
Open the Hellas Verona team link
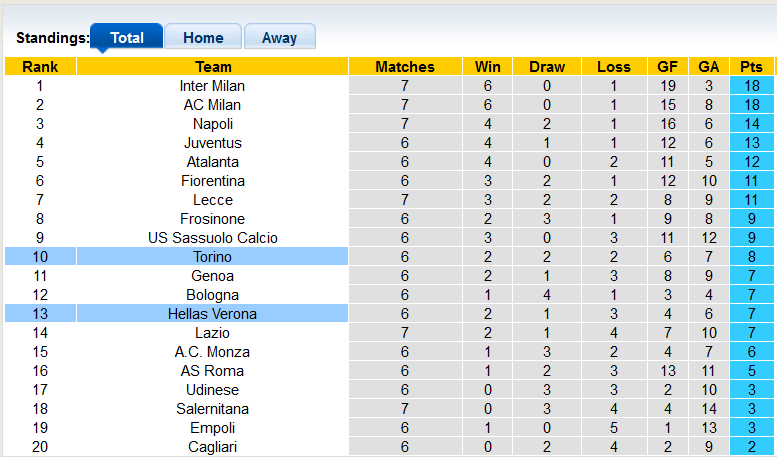(x=213, y=314)
